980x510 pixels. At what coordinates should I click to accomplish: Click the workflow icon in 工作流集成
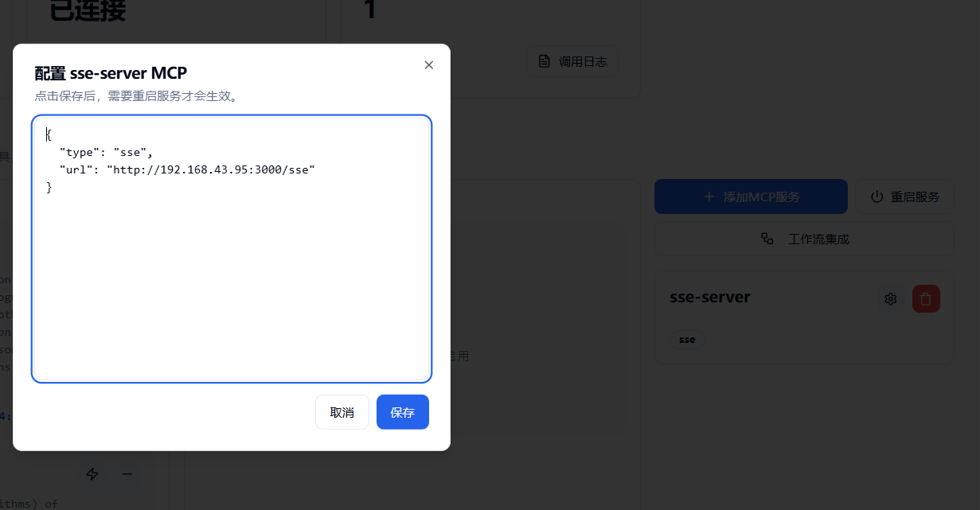[767, 239]
